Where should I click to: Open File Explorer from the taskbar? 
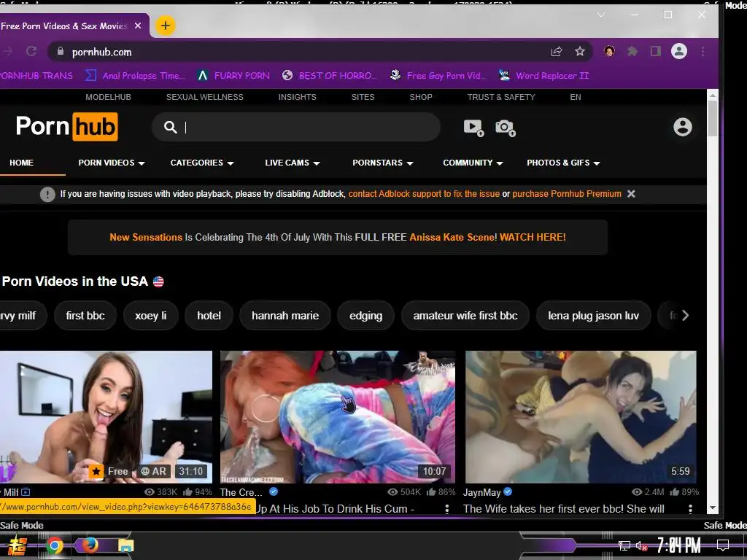coord(125,545)
